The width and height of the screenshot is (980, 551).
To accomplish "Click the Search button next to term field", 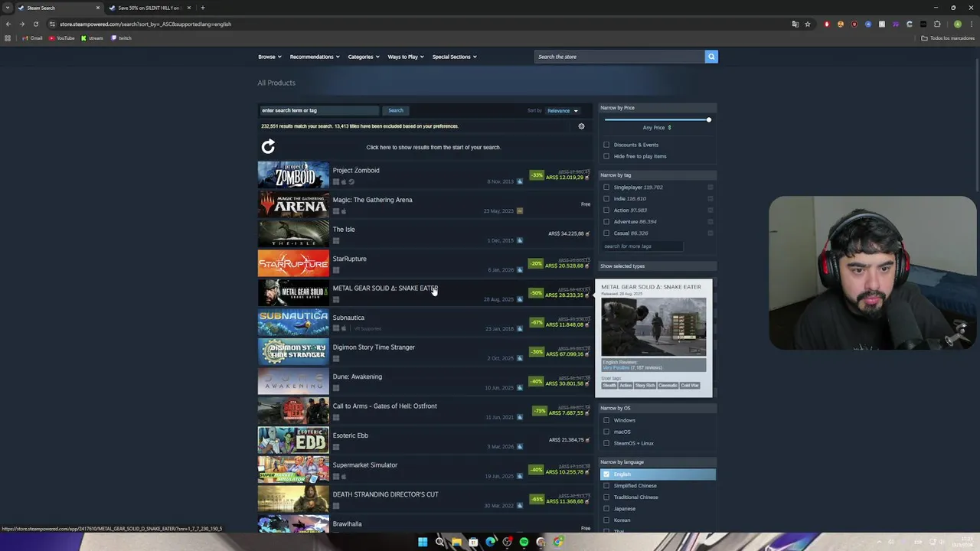I will point(395,111).
